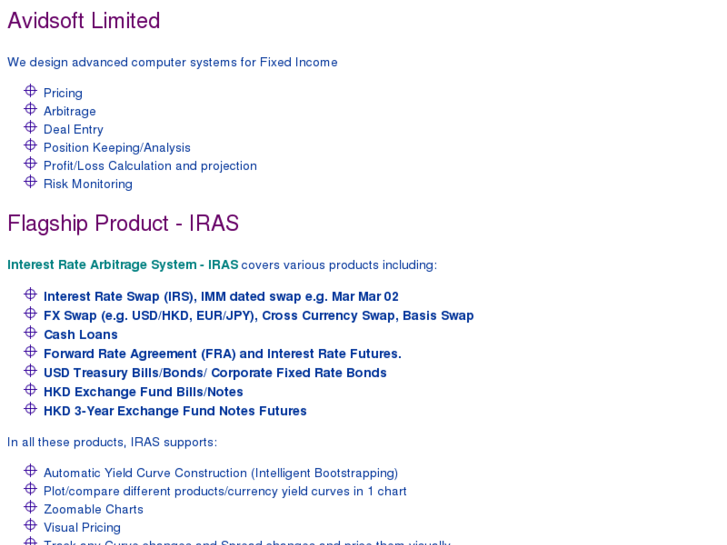
Task: Click the Cash Loans entry
Action: click(81, 334)
